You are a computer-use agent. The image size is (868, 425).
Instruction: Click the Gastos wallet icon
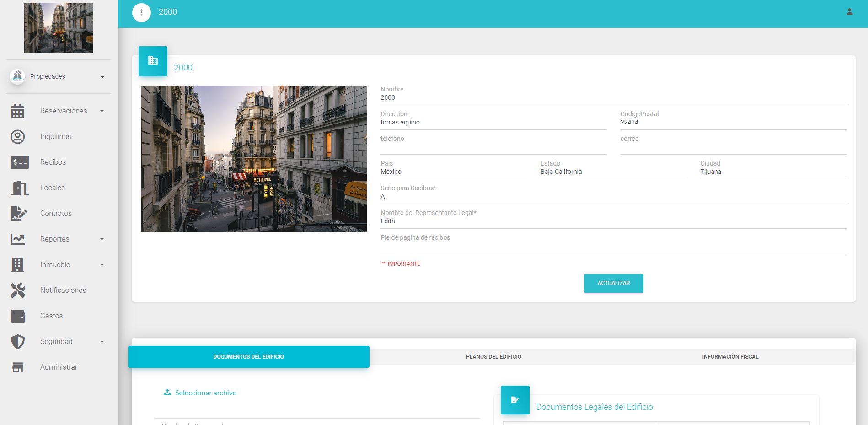pyautogui.click(x=18, y=316)
